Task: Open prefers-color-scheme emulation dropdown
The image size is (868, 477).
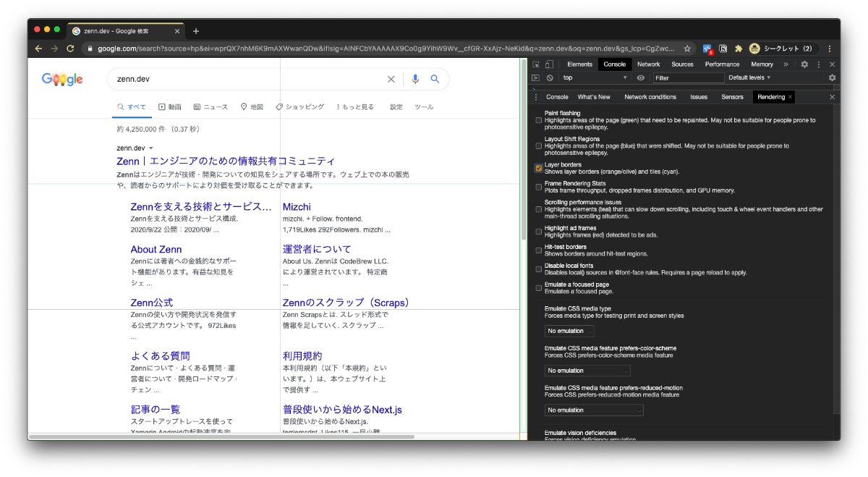Action: (587, 371)
